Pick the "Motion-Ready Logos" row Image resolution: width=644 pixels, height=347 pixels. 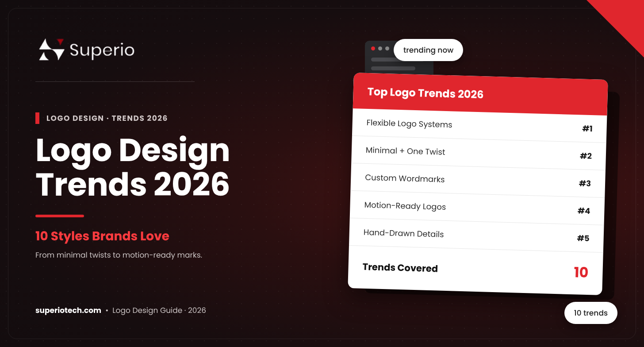coord(476,208)
